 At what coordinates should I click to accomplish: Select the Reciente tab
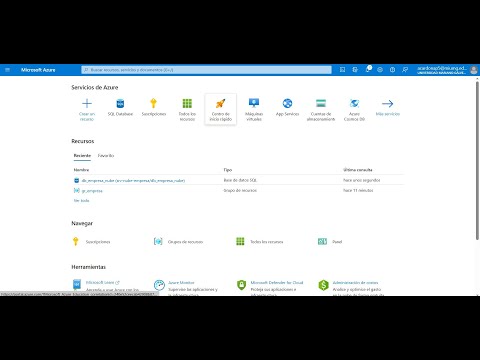coord(82,156)
